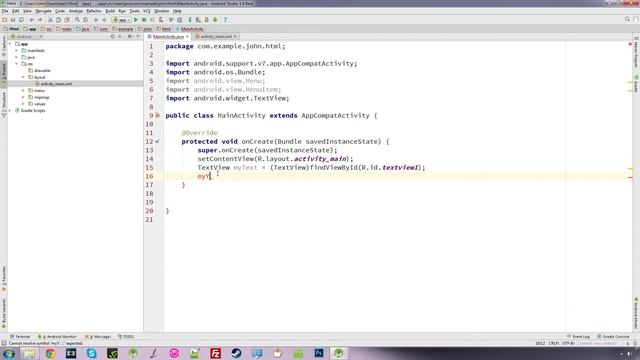
Task: Click the Debug app bug icon
Action: pyautogui.click(x=144, y=20)
